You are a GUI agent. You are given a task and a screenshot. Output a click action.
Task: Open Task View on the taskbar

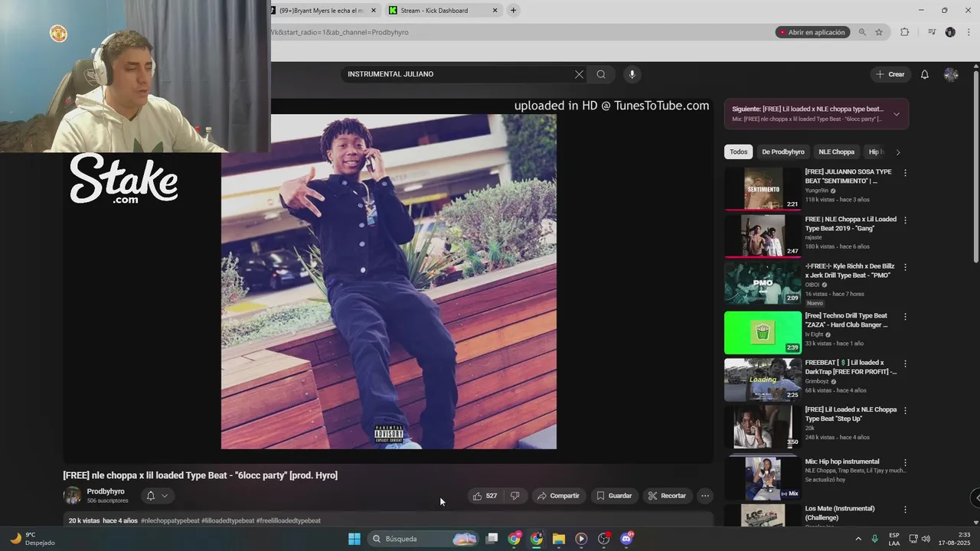coord(492,539)
